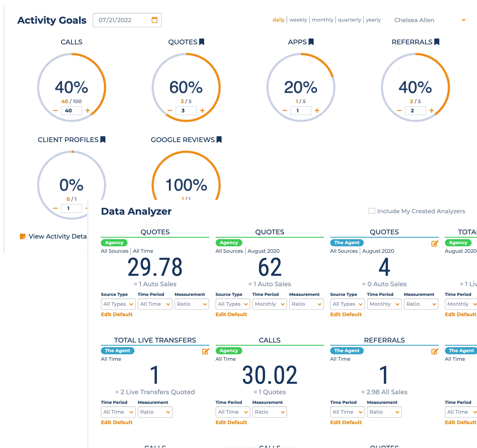This screenshot has width=477, height=448.
Task: Open Time Period dropdown on Referrals card
Action: [x=347, y=412]
